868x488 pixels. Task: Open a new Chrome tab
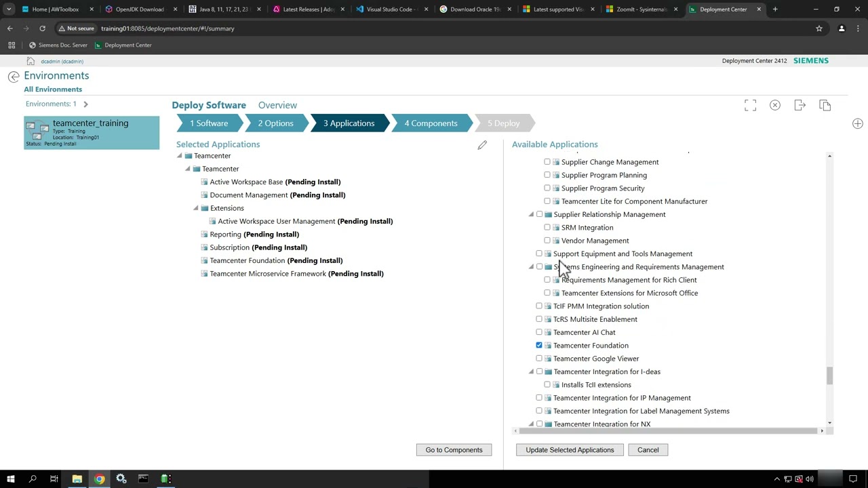click(775, 9)
